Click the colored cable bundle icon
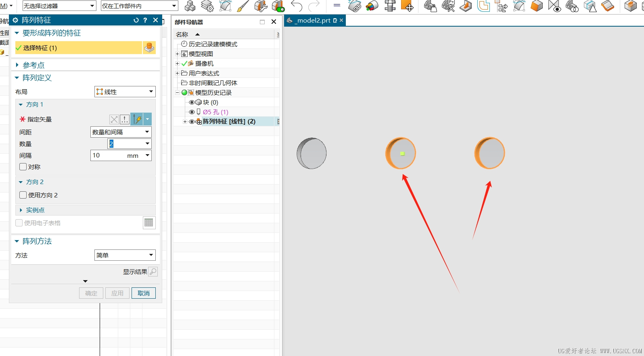Screen dimensions: 644x356 (372, 6)
